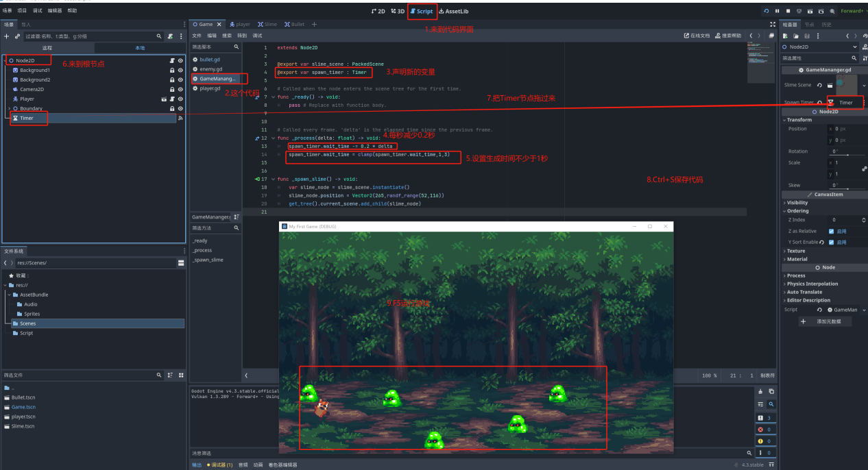Adjust the Rotation slider
The image size is (868, 470).
[847, 155]
